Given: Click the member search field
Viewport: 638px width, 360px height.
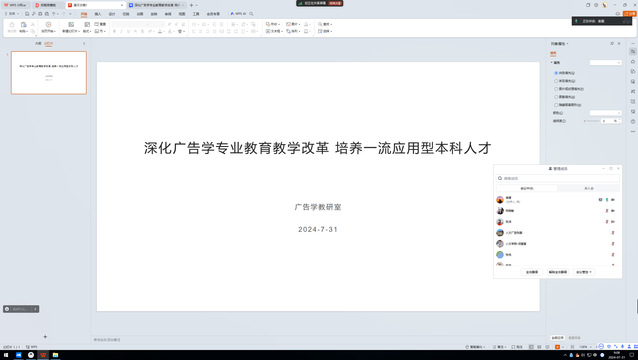Looking at the screenshot, I should (x=558, y=178).
